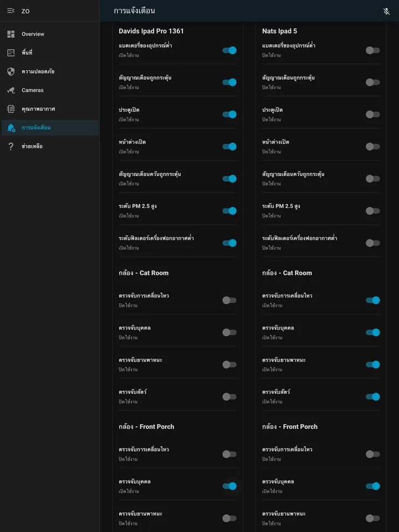Enable Cat Room ตรวจจับบุคคล for Davids Ipad
This screenshot has width=399, height=532.
pos(229,332)
